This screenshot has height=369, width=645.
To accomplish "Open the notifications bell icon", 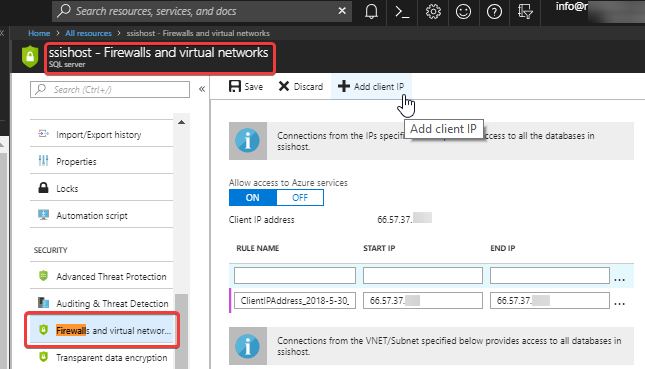I will (371, 12).
